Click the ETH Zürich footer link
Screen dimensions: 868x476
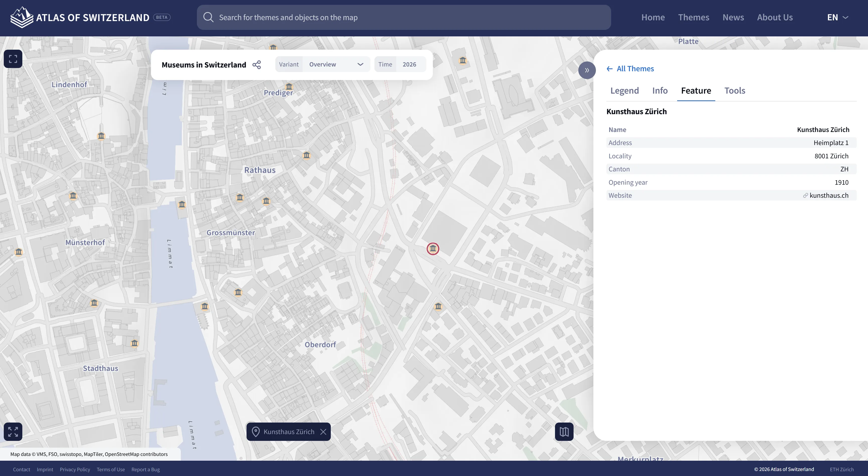point(841,469)
